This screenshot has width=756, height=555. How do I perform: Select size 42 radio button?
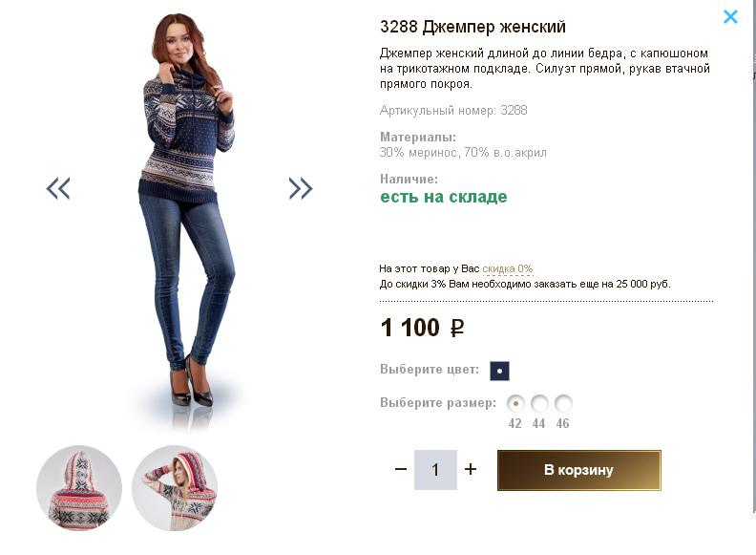click(515, 403)
